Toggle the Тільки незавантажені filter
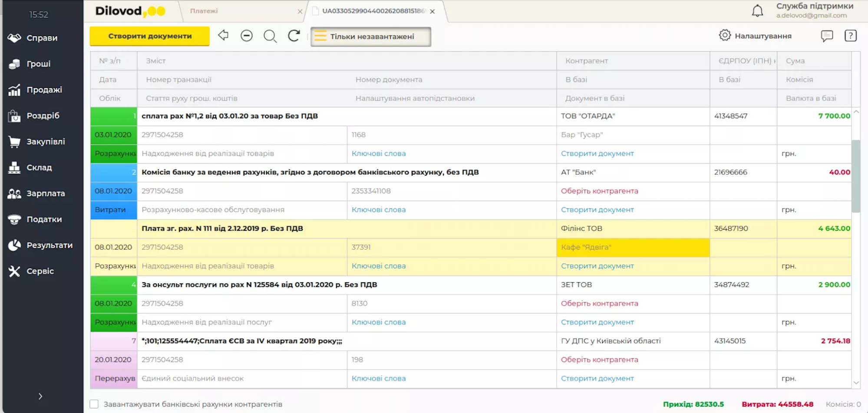Image resolution: width=868 pixels, height=413 pixels. 371,36
